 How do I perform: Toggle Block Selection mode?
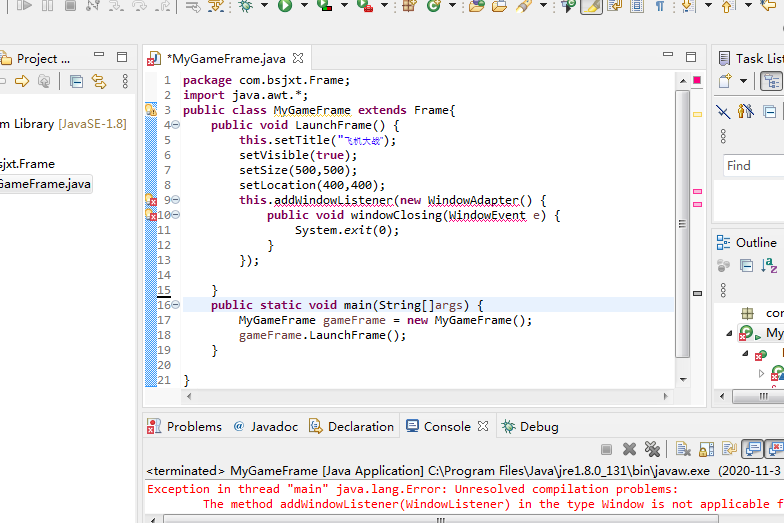[x=637, y=6]
